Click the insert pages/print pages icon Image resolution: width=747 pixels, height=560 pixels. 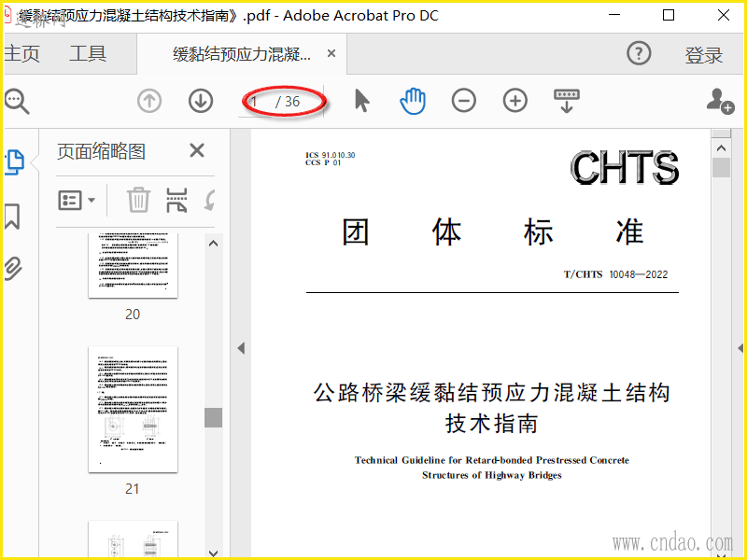coord(176,200)
